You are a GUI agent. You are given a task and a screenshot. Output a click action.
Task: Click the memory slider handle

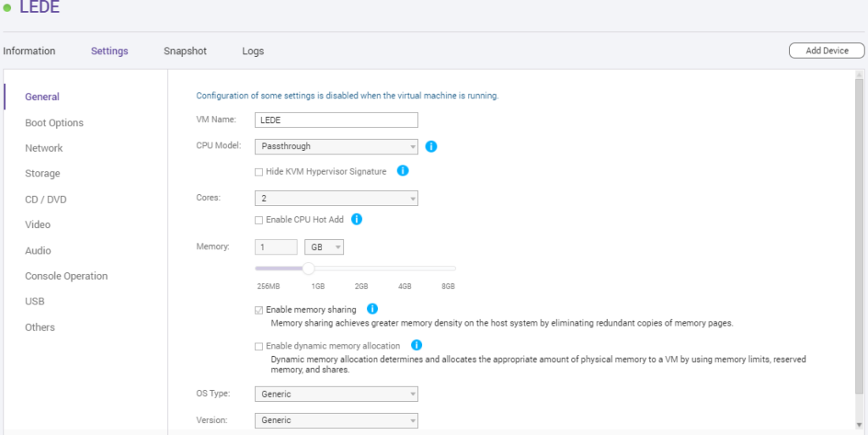309,269
